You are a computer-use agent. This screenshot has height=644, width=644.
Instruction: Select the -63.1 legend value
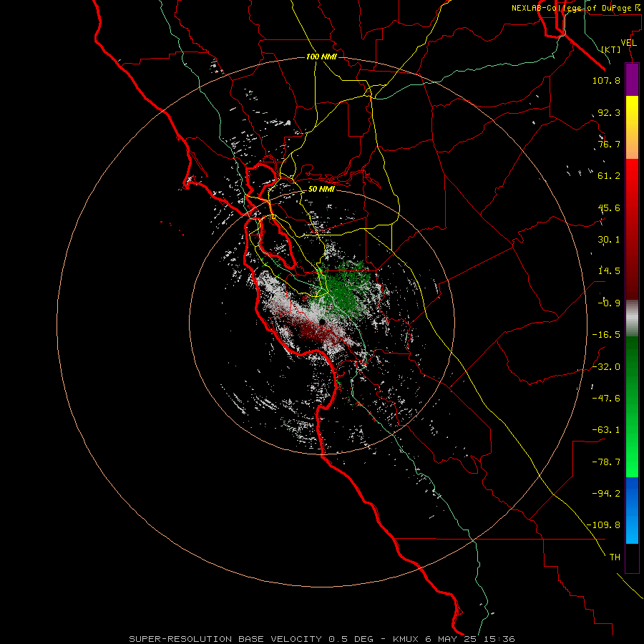point(606,430)
